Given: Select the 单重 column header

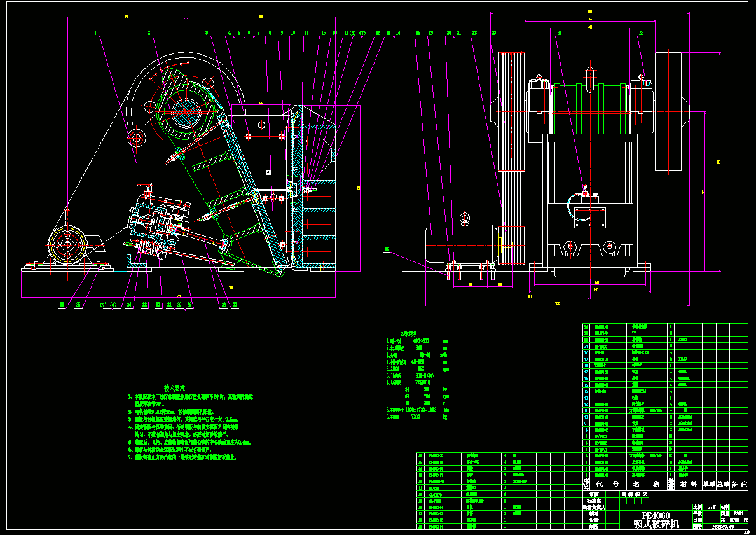Looking at the screenshot, I should [x=708, y=484].
